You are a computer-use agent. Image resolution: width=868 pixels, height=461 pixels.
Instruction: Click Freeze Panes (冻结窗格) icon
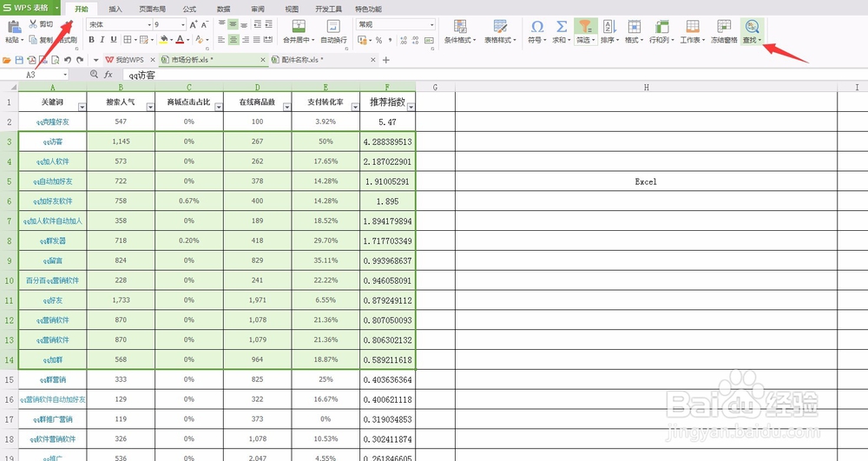coord(724,26)
